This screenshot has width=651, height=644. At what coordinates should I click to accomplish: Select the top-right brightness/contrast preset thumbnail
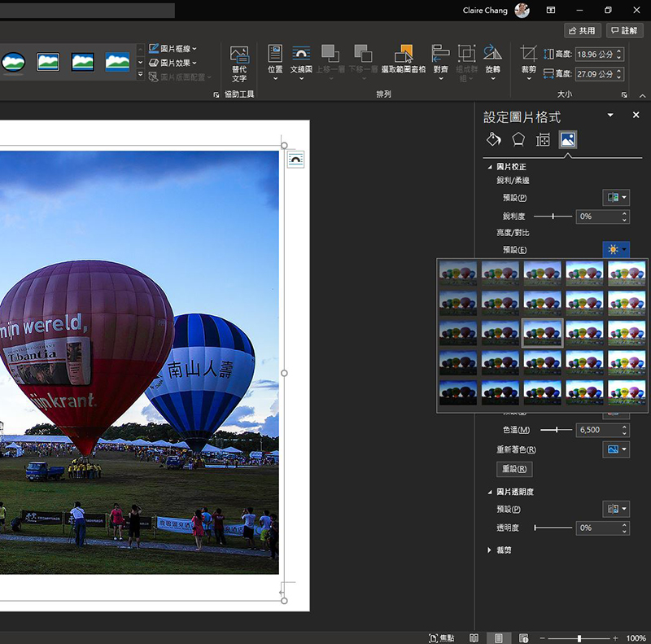click(x=626, y=272)
